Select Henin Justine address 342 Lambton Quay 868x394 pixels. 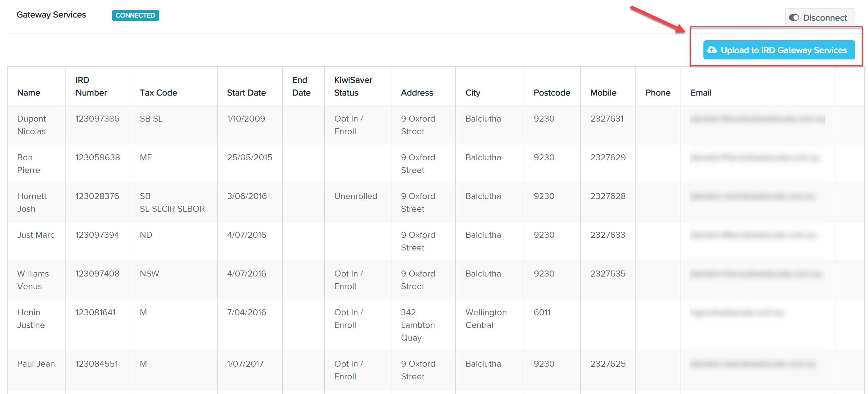[x=418, y=325]
